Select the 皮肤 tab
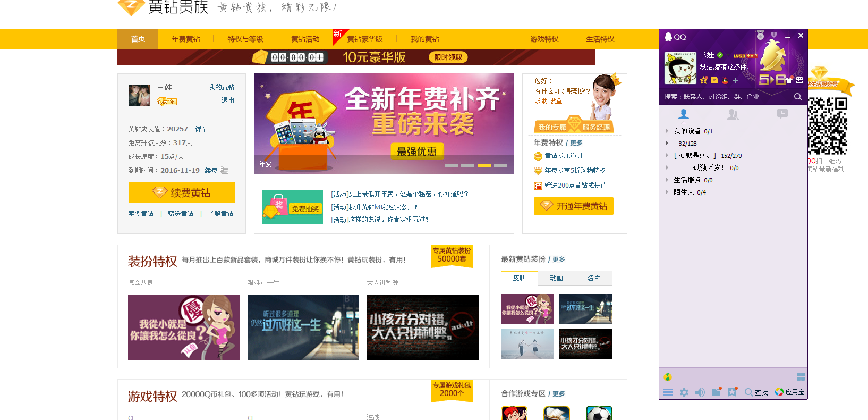 [520, 278]
